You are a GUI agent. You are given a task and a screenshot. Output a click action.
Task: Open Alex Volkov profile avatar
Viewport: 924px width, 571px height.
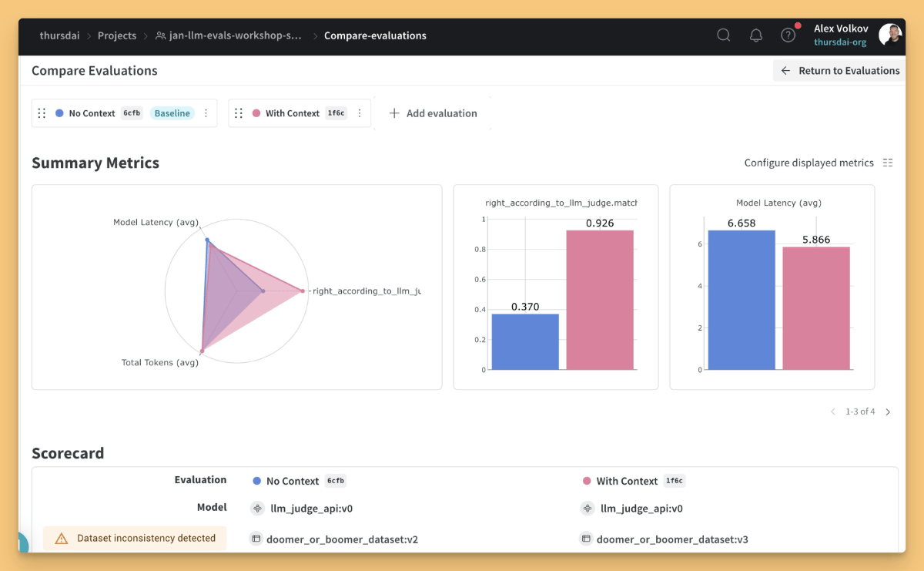(x=890, y=35)
